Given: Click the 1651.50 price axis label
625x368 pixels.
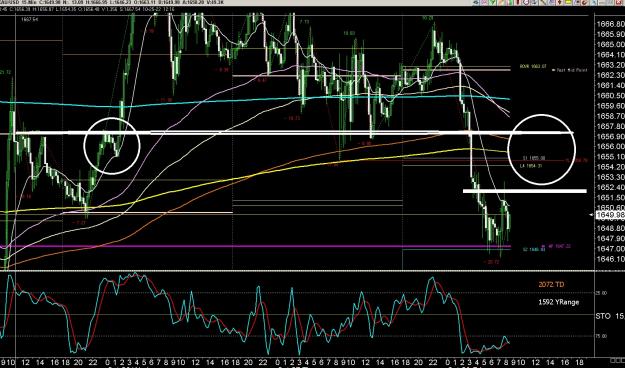Looking at the screenshot, I should click(611, 198).
